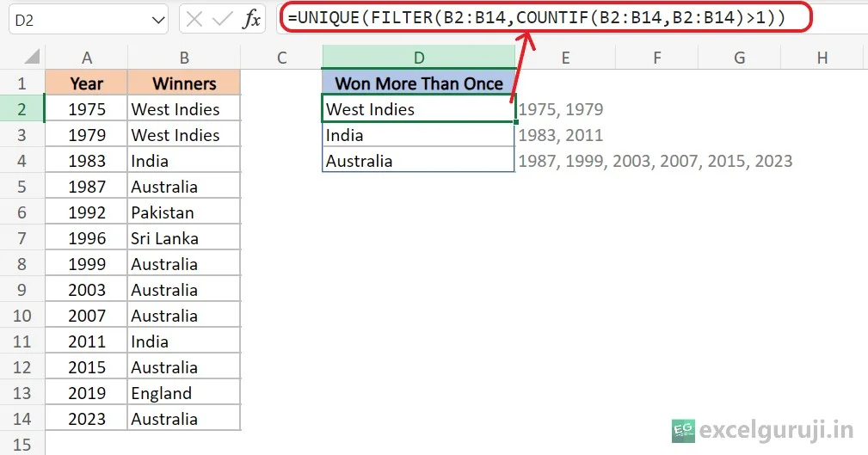Select cell containing year 1983
The height and width of the screenshot is (455, 868).
86,161
